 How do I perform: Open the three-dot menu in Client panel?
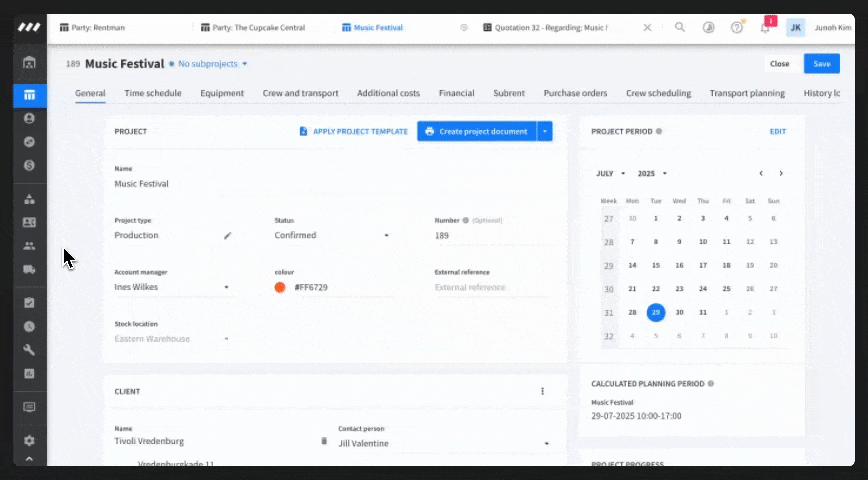tap(542, 391)
